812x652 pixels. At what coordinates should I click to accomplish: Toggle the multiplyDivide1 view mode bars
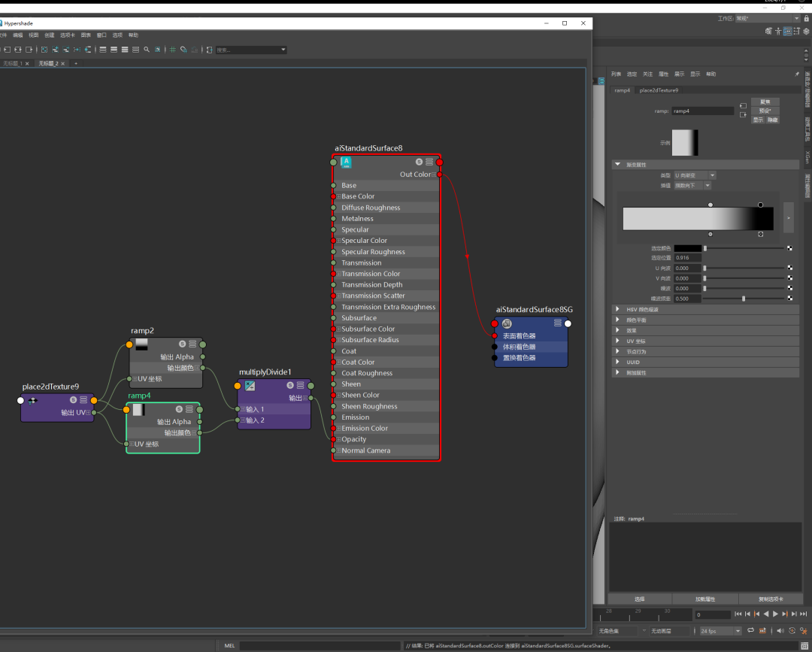tap(300, 385)
